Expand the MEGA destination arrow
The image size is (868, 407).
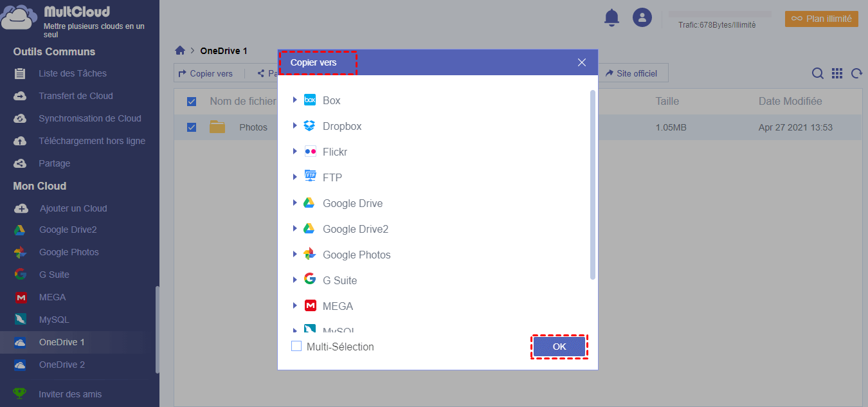(x=294, y=305)
